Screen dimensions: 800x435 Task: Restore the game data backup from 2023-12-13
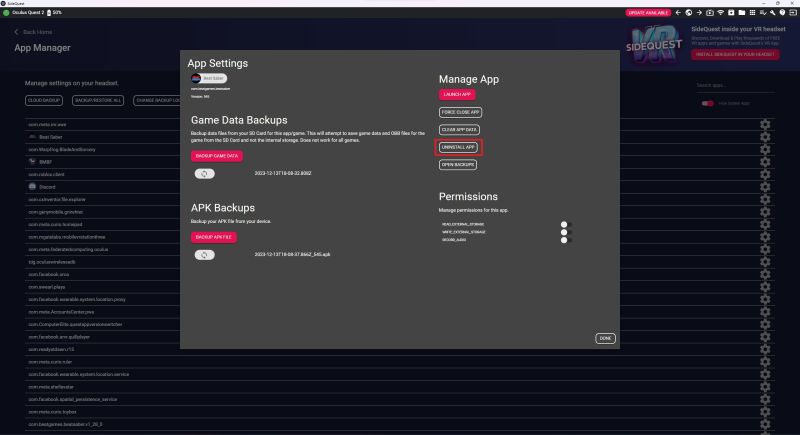[x=205, y=174]
